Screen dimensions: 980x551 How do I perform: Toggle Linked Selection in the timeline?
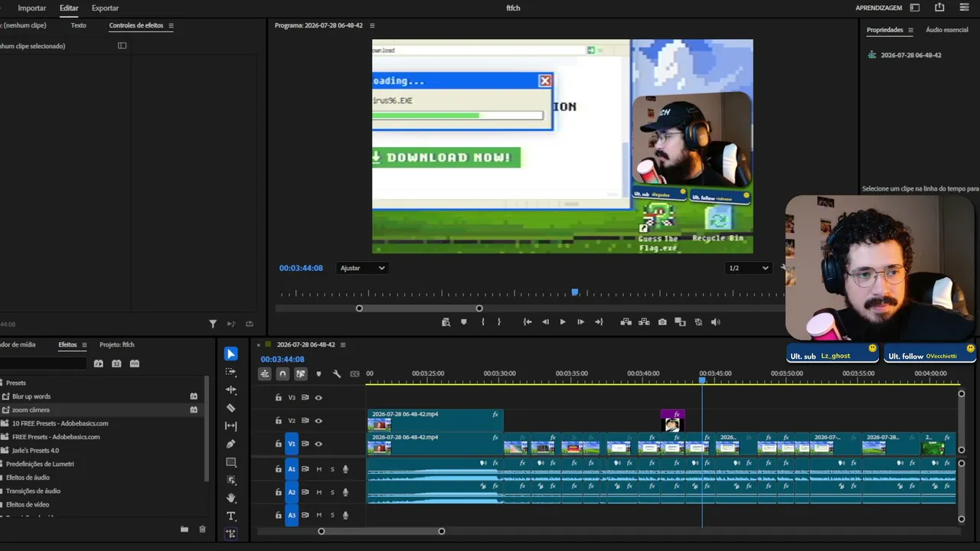(x=300, y=373)
